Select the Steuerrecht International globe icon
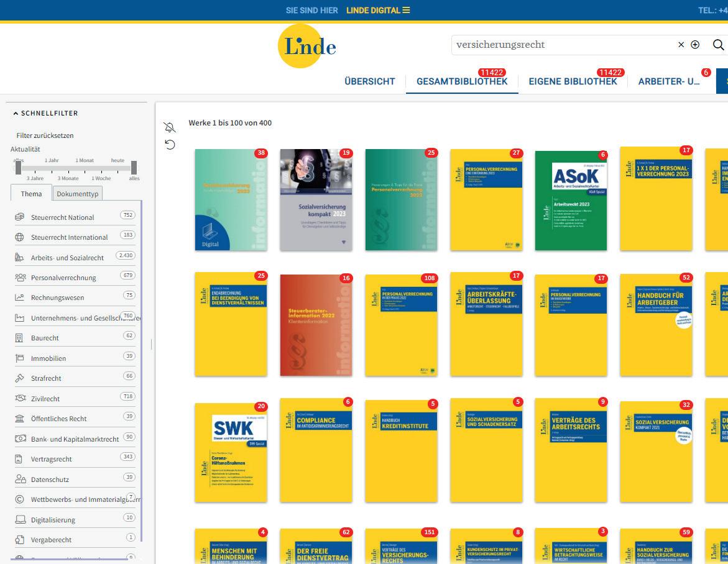Viewport: 728px width, 564px height. coord(19,237)
